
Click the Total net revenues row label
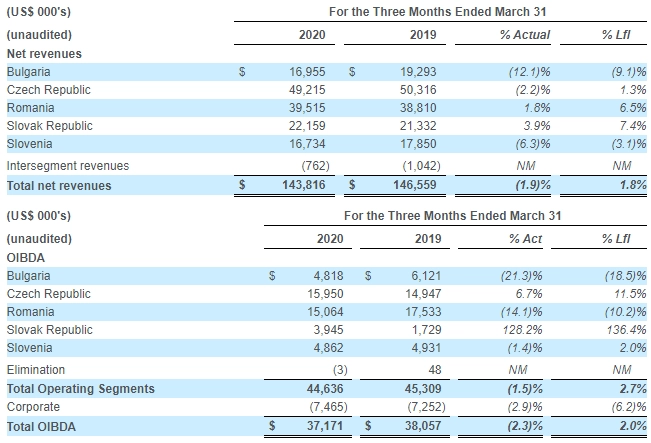pos(58,185)
